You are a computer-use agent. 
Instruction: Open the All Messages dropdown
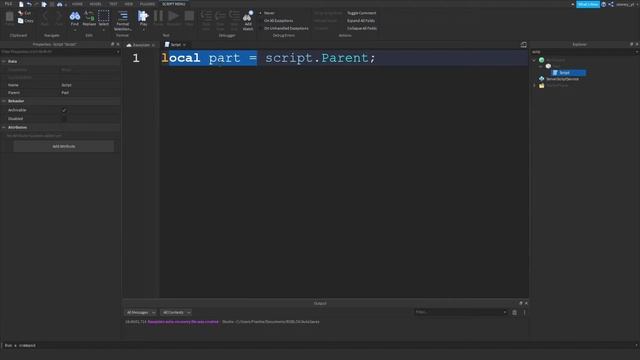[140, 312]
